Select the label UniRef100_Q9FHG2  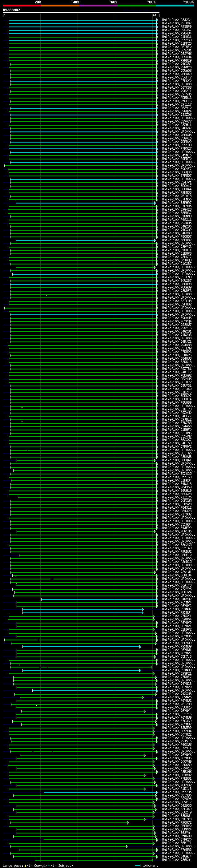click(177, 304)
